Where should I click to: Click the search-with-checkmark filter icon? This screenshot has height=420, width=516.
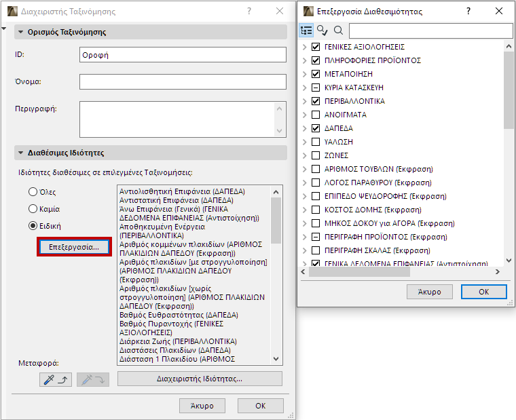[x=322, y=31]
